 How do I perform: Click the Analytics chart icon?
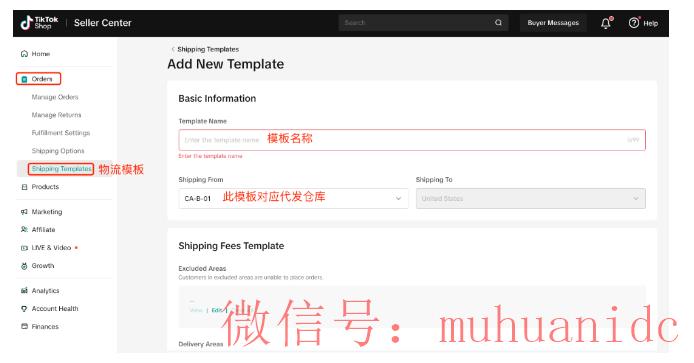(24, 291)
